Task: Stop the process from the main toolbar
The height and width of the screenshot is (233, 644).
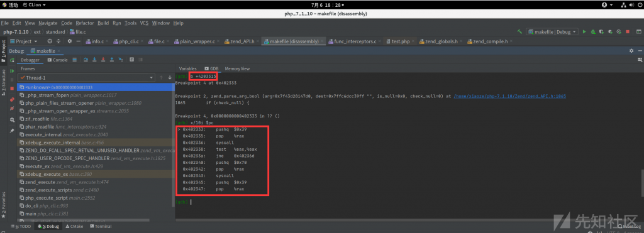Action: click(x=627, y=31)
